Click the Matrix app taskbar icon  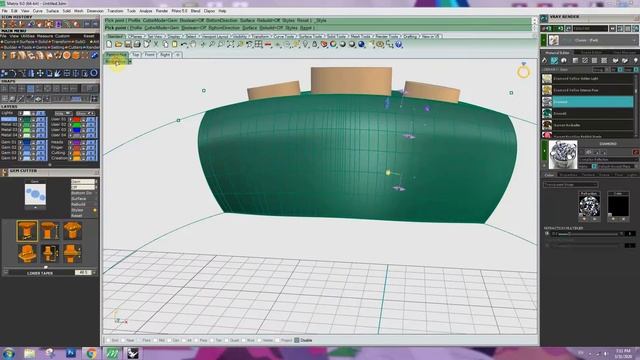coord(112,353)
